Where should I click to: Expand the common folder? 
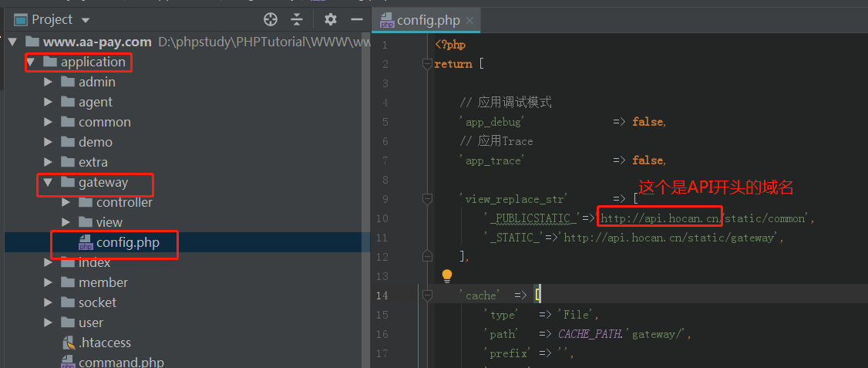point(49,122)
